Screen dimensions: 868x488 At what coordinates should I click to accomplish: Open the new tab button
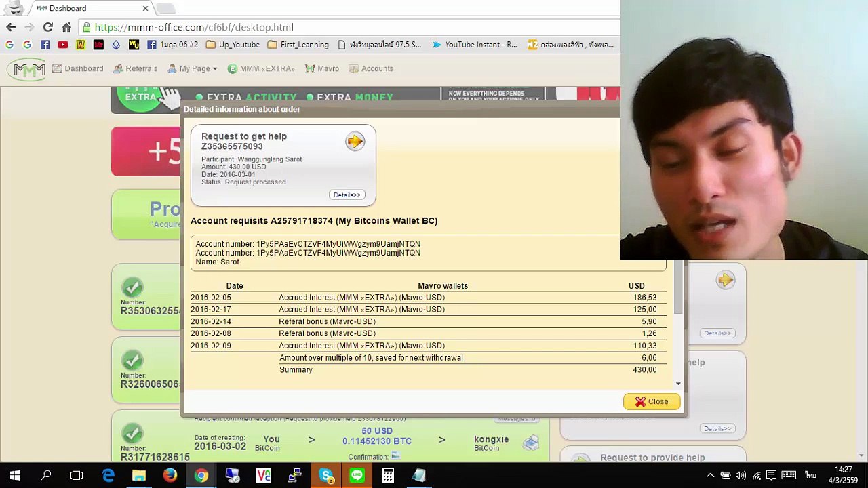coord(165,8)
